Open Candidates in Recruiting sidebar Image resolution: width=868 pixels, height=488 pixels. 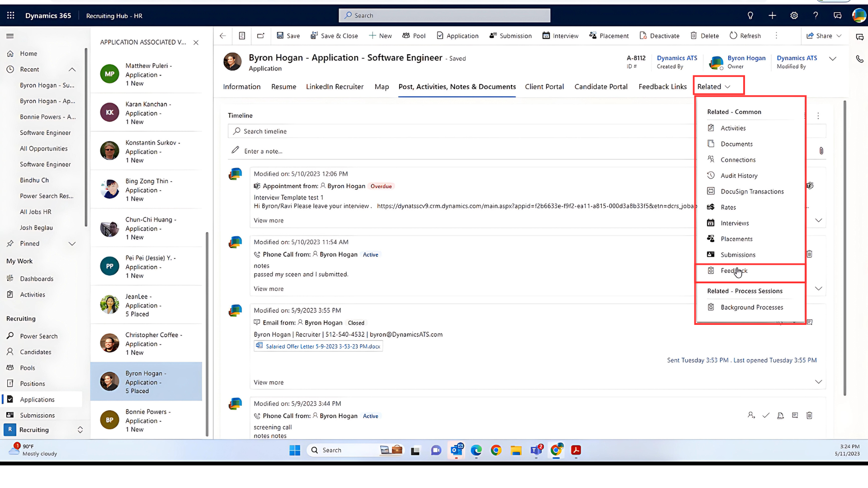point(36,352)
